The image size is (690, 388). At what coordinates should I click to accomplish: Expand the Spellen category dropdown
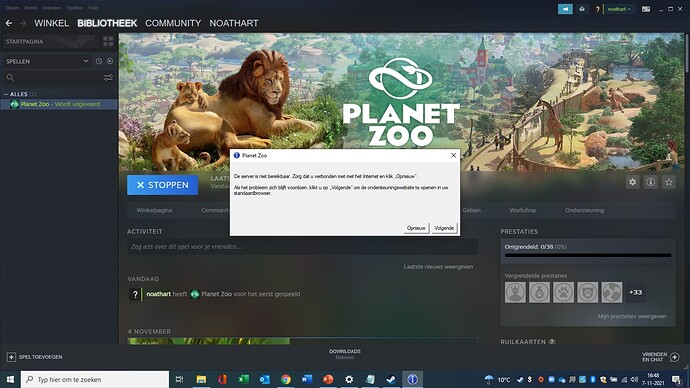(86, 61)
